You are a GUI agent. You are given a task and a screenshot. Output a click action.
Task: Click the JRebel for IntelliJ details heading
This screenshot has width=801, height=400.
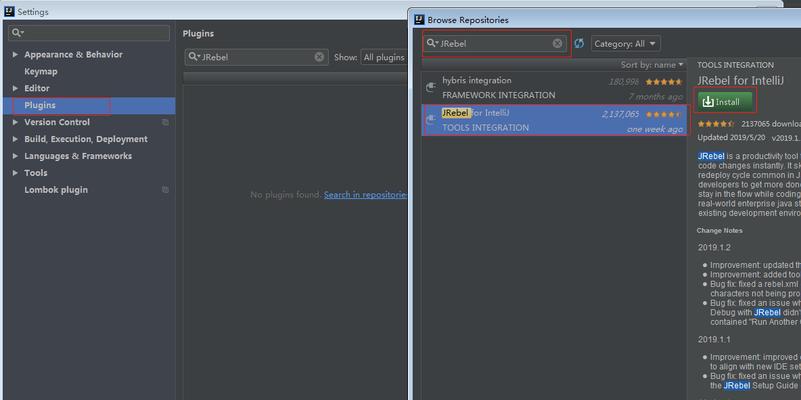click(x=741, y=81)
